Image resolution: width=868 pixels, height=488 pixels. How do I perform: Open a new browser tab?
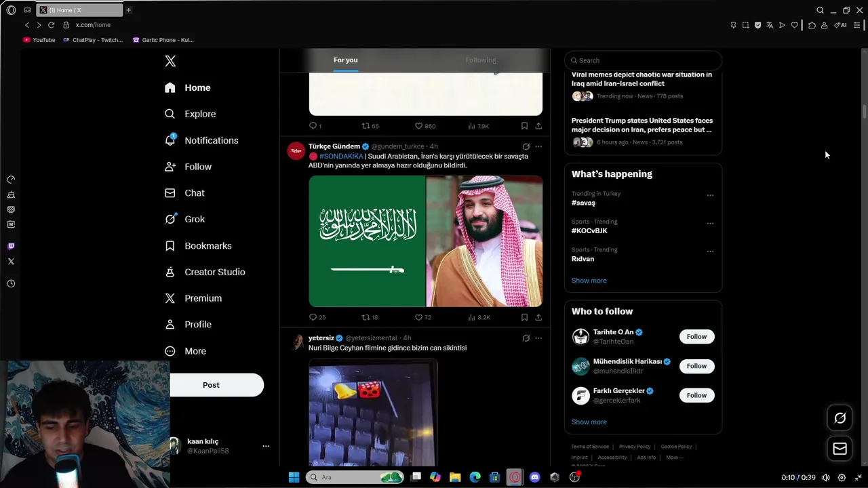[x=128, y=10]
